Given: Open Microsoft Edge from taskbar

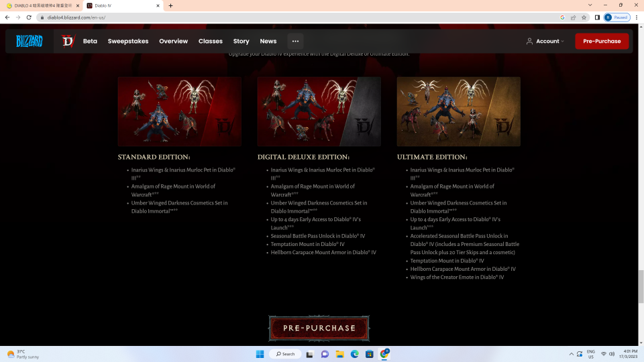Looking at the screenshot, I should (354, 354).
